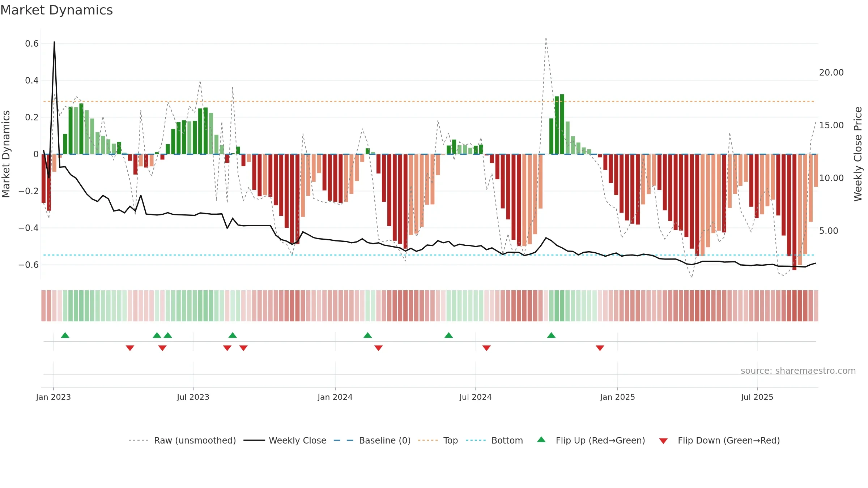
Task: Select the January 2023 green flip-up marker
Action: tap(65, 335)
